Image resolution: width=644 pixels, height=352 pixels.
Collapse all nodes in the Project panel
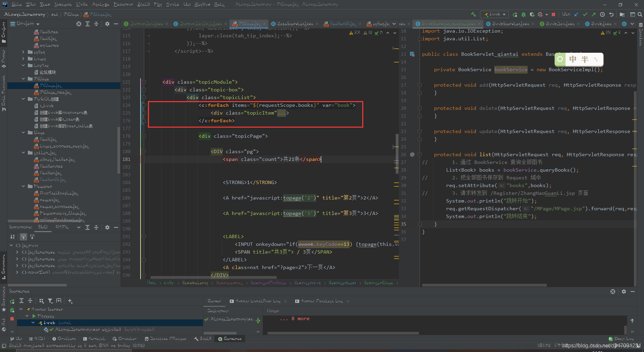tap(96, 24)
